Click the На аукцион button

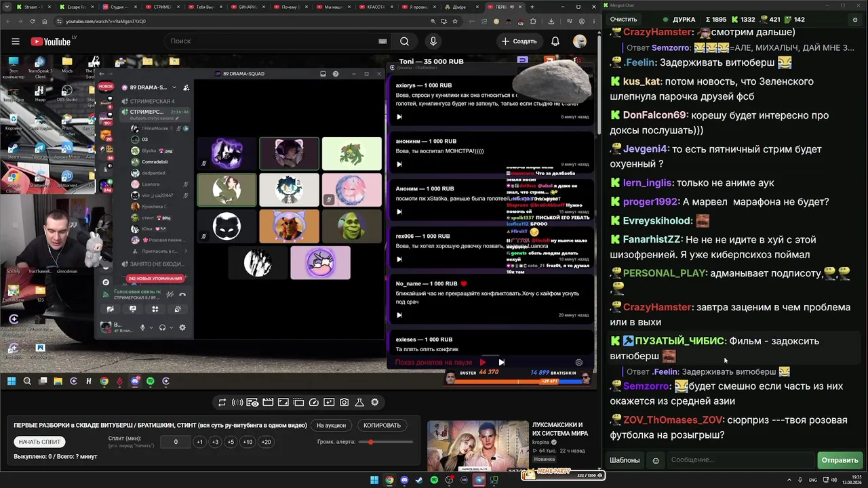tap(331, 426)
